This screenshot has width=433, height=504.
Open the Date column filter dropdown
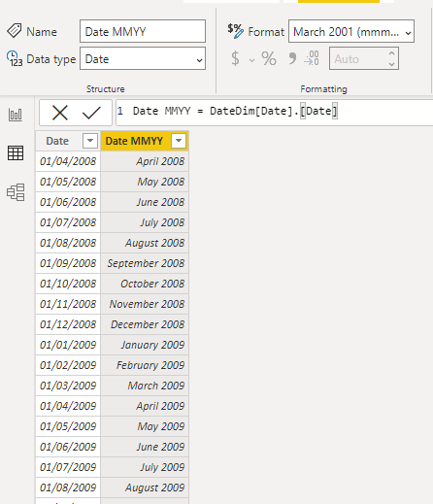[x=90, y=141]
